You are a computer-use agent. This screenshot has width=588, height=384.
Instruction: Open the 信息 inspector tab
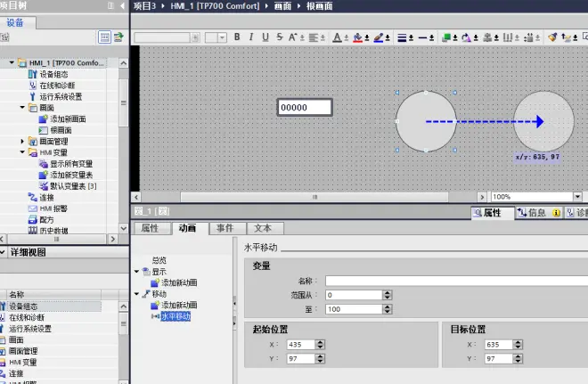tap(537, 213)
